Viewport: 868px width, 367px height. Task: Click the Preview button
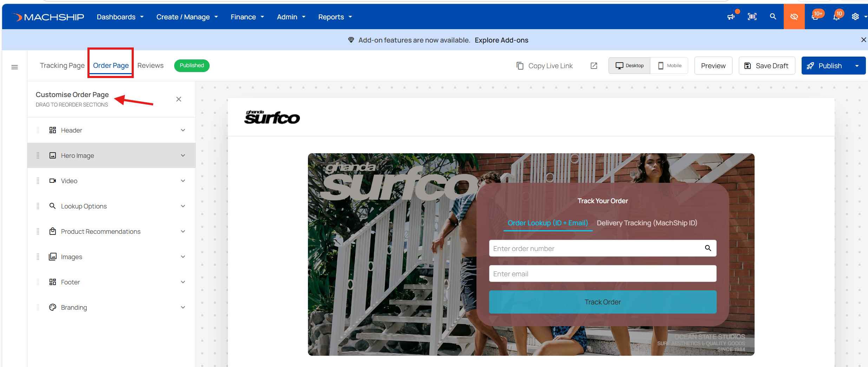(713, 66)
